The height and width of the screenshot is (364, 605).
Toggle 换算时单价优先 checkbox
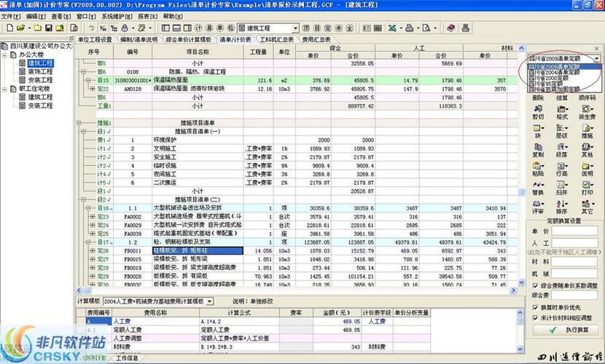click(535, 307)
